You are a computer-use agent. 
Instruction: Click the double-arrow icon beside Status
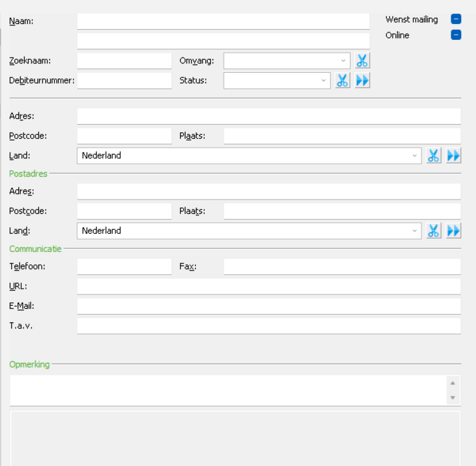[x=362, y=80]
